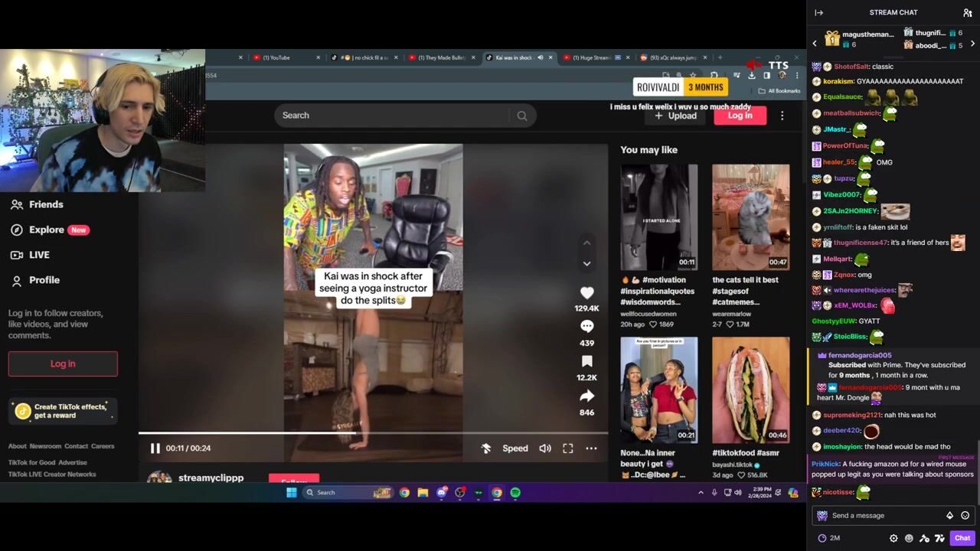Open streamyclippp creator profile name
980x551 pixels.
tap(211, 478)
